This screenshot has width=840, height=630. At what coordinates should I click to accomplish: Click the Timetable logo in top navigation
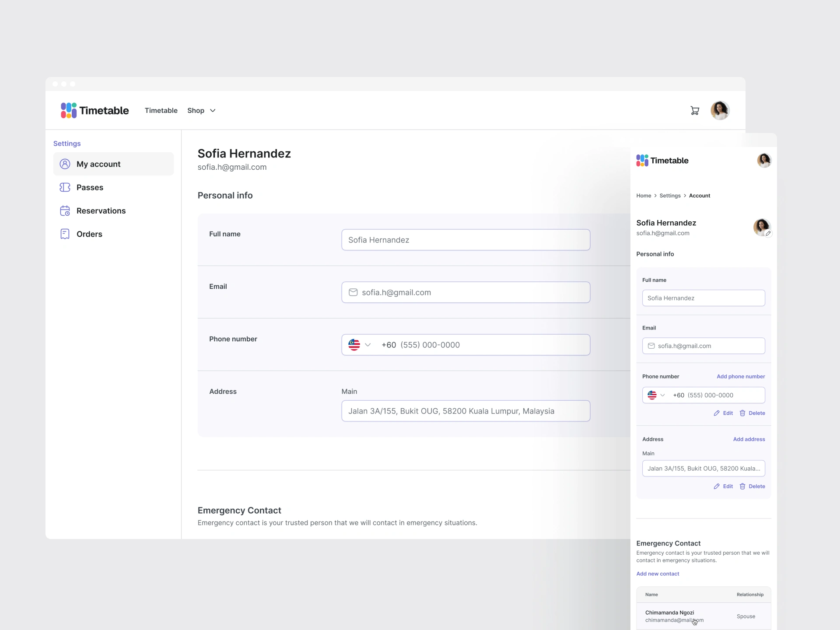click(x=95, y=111)
